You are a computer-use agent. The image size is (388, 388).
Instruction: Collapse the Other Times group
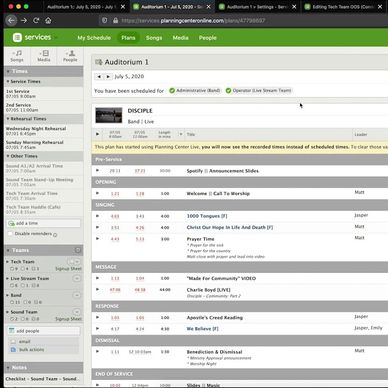click(8, 156)
